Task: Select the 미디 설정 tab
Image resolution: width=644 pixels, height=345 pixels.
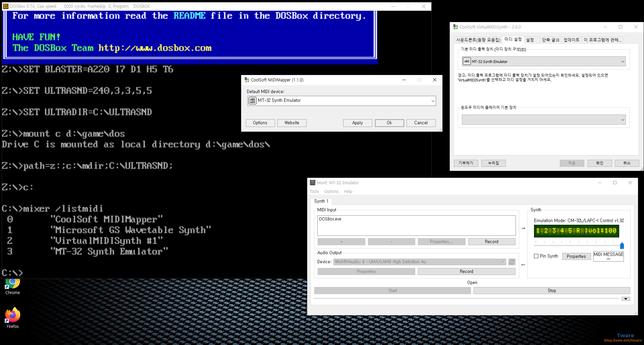Action: coord(513,39)
